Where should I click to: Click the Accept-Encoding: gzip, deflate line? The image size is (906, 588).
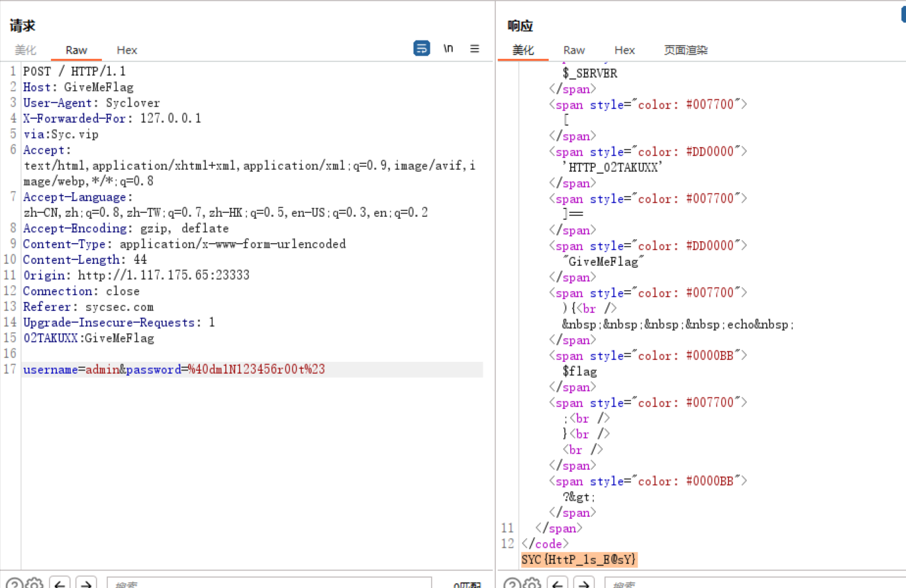[x=126, y=228]
